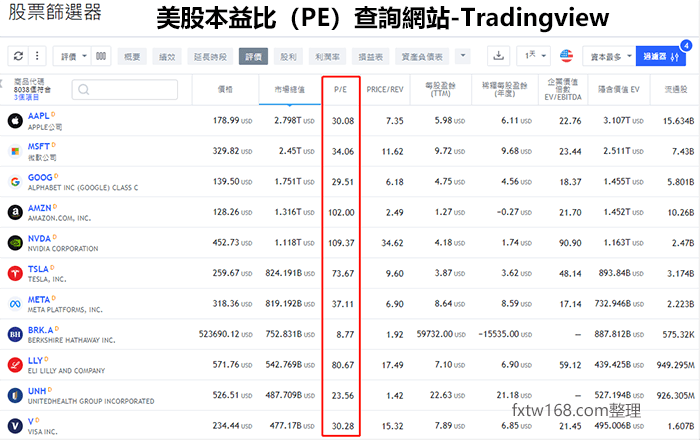700x440 pixels.
Task: Open the V ticker link
Action: (31, 421)
